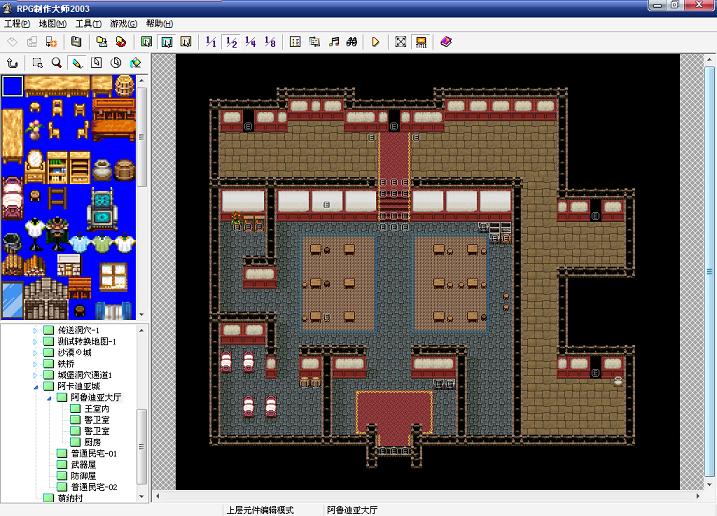The image size is (717, 516).
Task: Open the Resource Manager icon
Action: [315, 42]
